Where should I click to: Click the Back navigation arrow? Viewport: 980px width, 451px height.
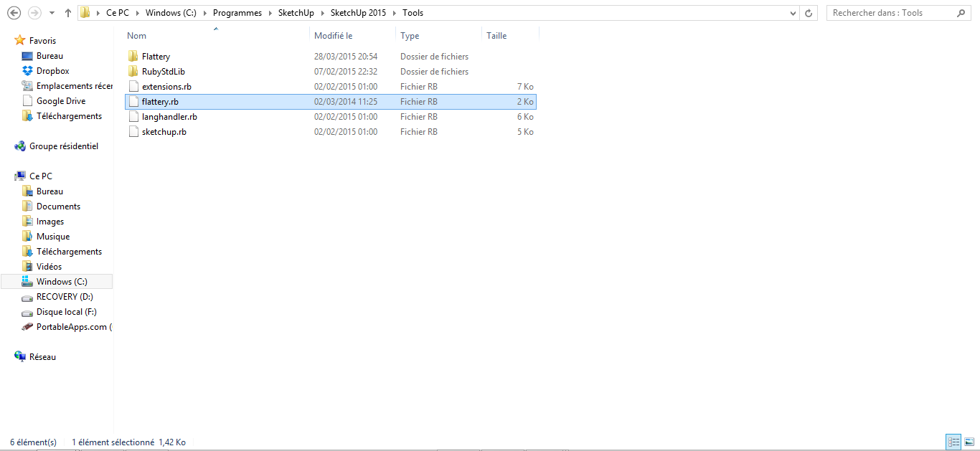14,13
